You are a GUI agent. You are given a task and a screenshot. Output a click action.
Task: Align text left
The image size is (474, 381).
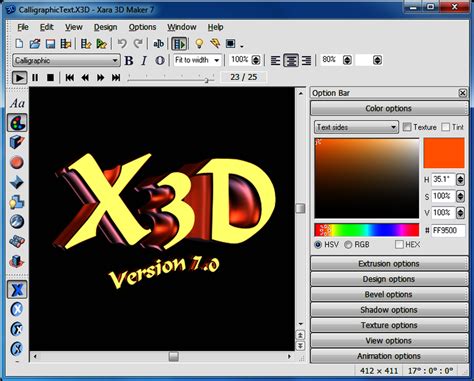pyautogui.click(x=275, y=60)
